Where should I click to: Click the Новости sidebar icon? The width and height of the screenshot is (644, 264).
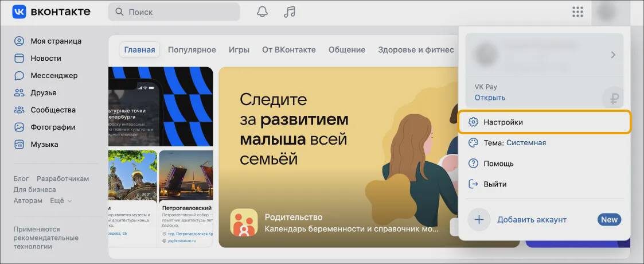click(x=19, y=59)
